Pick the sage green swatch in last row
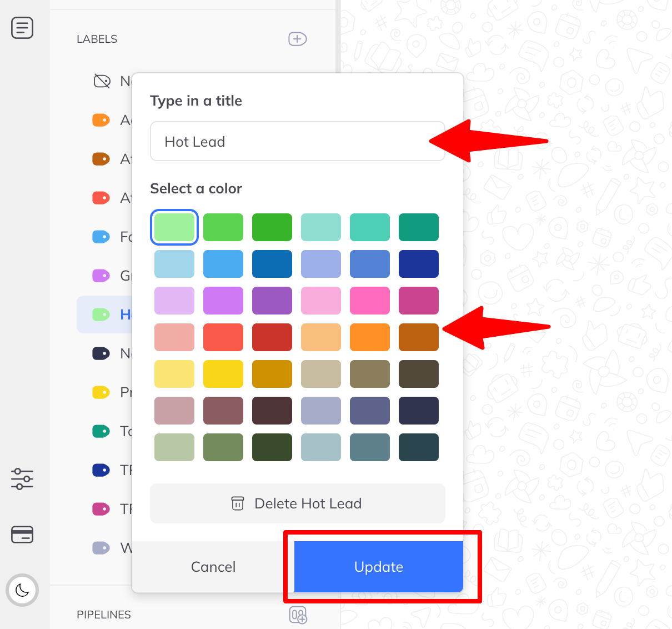 [x=174, y=447]
